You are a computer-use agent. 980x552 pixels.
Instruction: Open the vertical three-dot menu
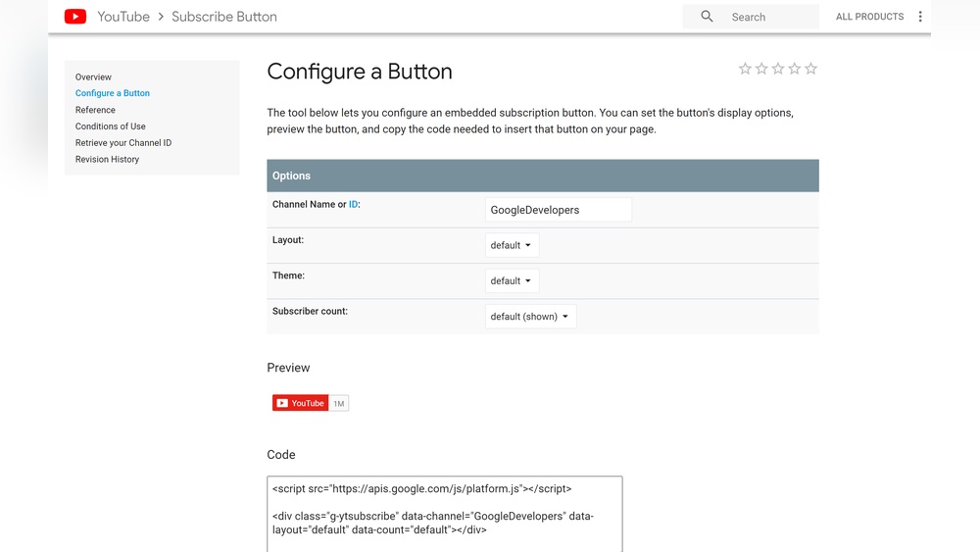pos(920,17)
